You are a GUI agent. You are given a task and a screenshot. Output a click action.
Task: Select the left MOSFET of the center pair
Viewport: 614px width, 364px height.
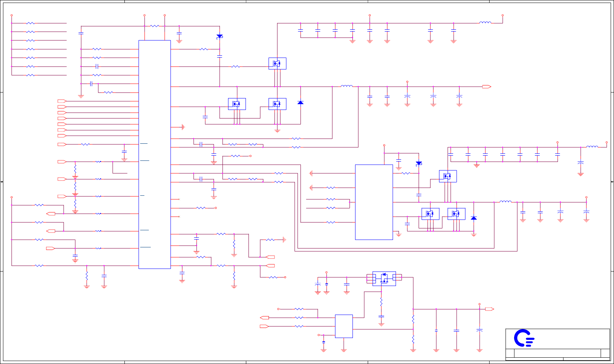pos(237,104)
